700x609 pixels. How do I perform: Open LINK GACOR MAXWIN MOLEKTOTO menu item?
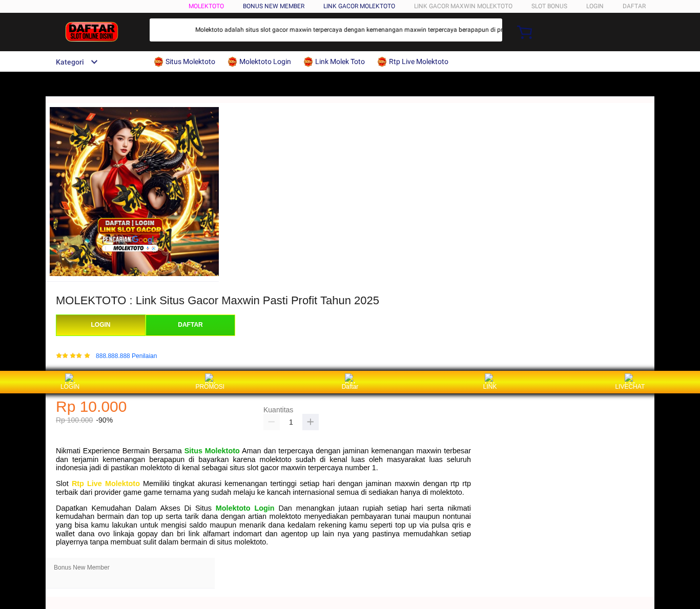(x=463, y=6)
